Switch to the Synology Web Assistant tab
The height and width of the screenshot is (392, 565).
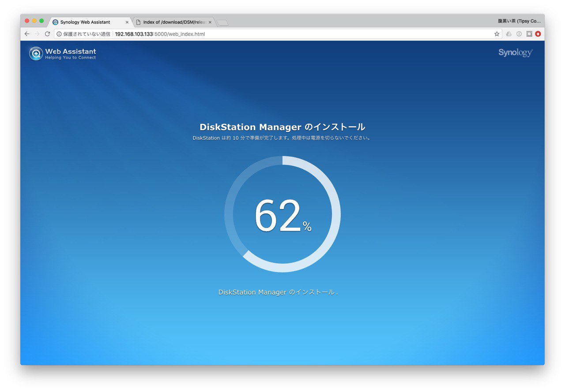pos(89,22)
